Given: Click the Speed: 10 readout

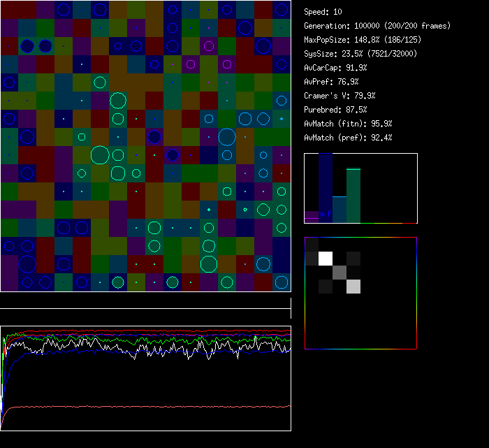Looking at the screenshot, I should [323, 12].
